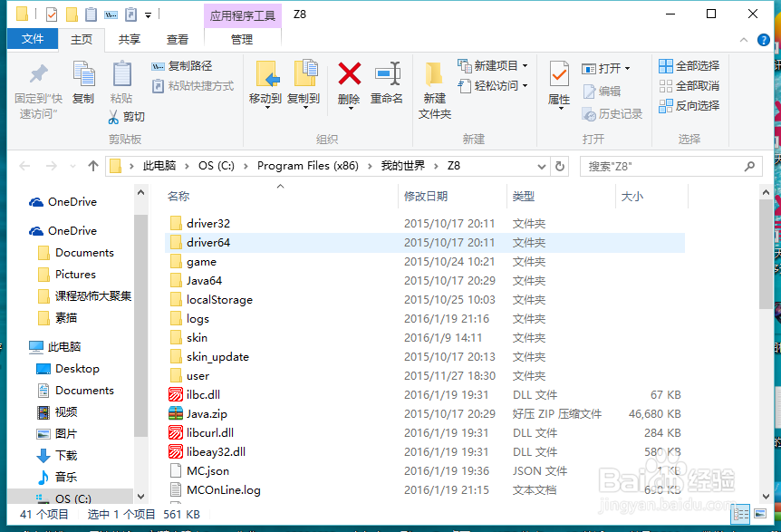Click the Back navigation arrow
The height and width of the screenshot is (532, 781).
tap(24, 166)
